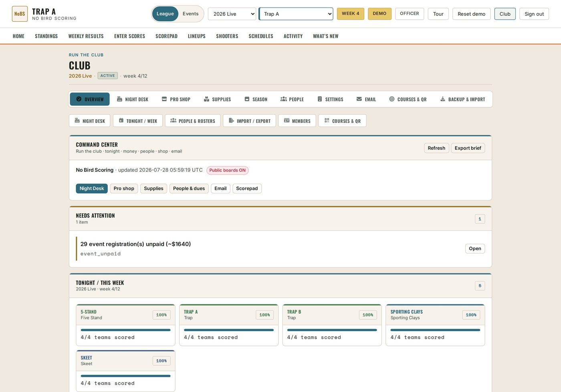This screenshot has height=392, width=561.
Task: Click the Refresh button in Command Center
Action: [436, 148]
